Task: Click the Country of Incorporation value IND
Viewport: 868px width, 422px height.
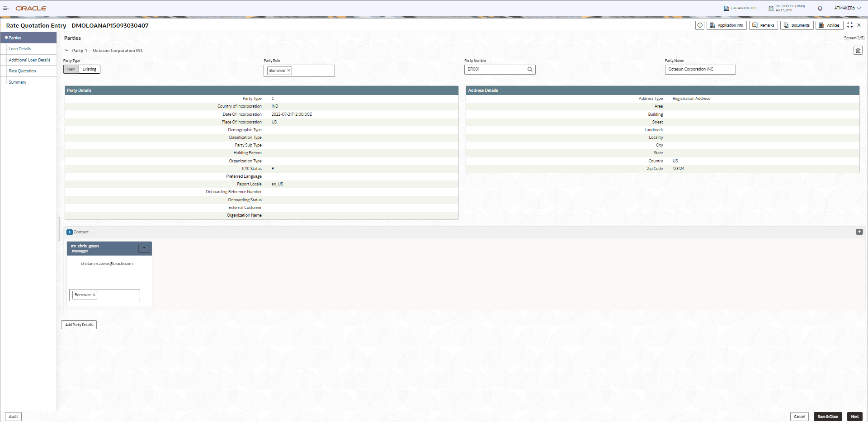Action: click(x=275, y=106)
